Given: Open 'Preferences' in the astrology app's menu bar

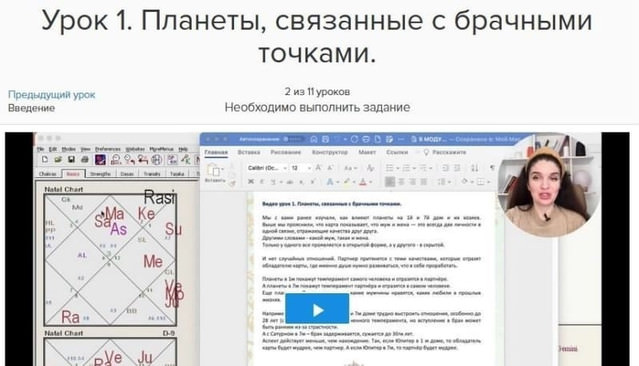Looking at the screenshot, I should point(108,149).
